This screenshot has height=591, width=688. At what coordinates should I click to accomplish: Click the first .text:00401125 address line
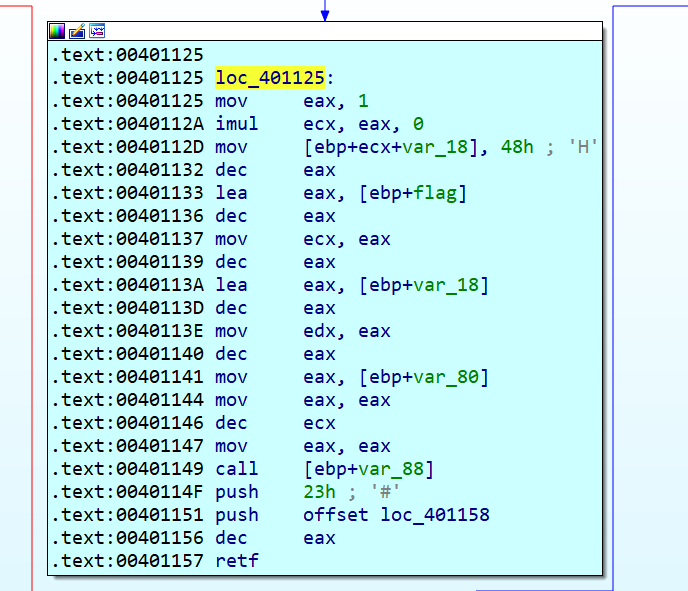[x=127, y=55]
